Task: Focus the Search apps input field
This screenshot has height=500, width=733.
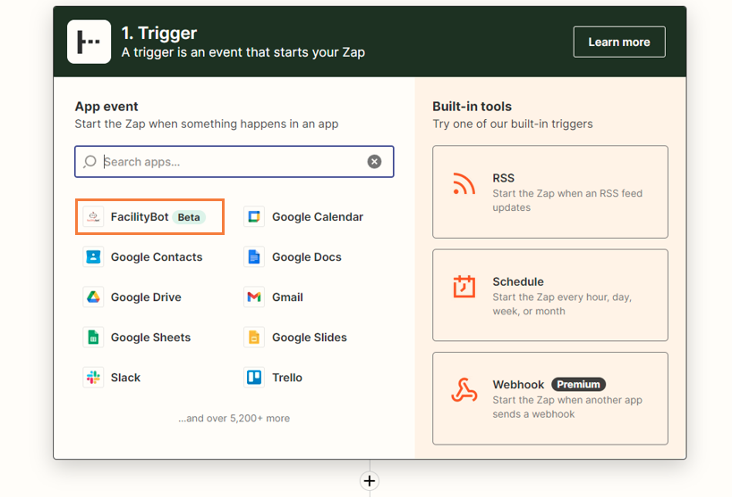Action: pyautogui.click(x=234, y=162)
